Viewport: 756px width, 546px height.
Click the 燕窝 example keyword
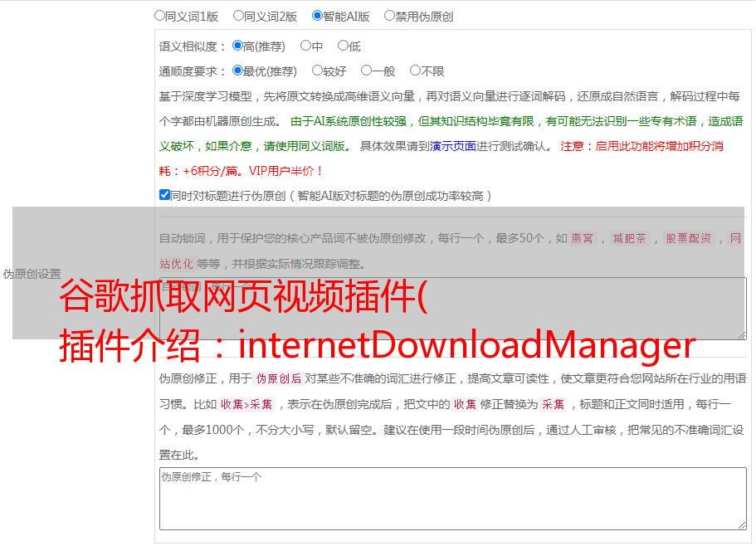(582, 238)
